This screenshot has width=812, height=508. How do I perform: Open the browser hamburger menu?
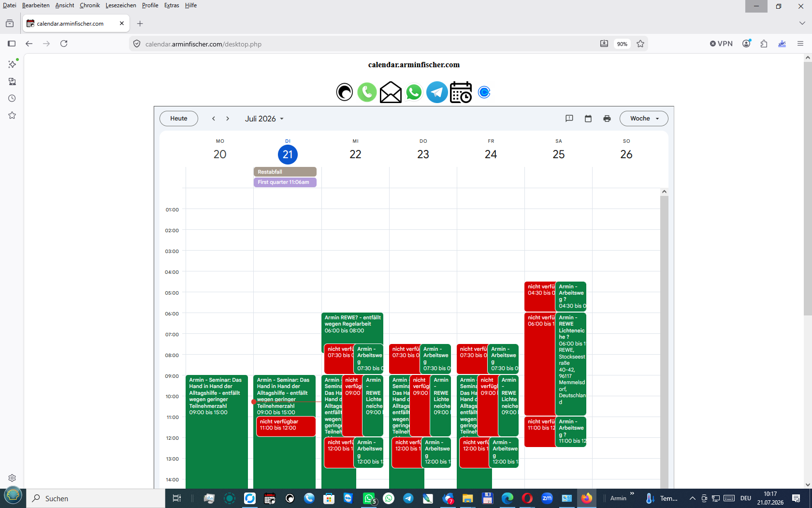[x=800, y=44]
